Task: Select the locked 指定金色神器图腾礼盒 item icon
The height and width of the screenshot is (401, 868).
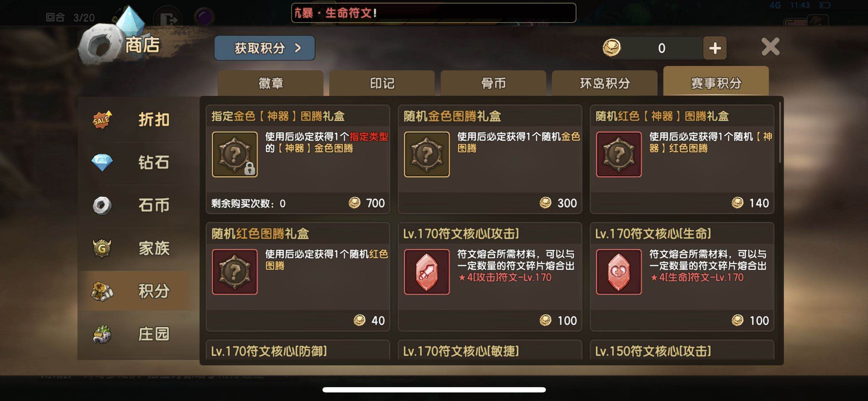Action: pyautogui.click(x=235, y=154)
